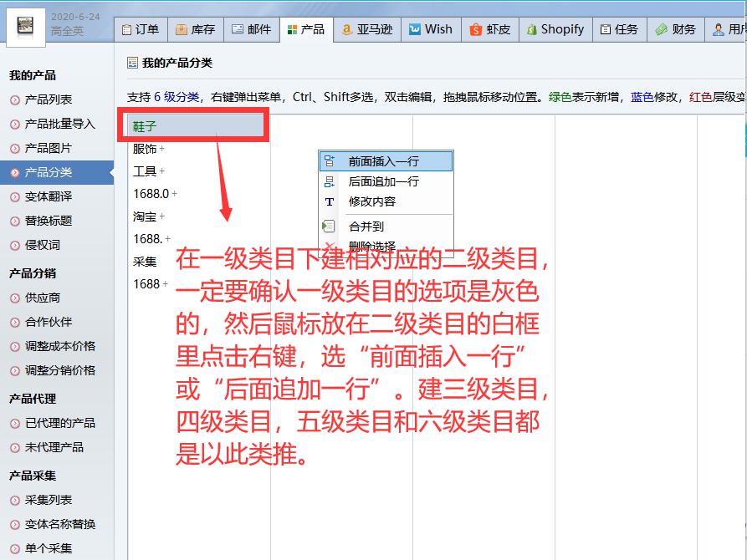Screen dimensions: 747x560
Task: Choose 前面插入一行 from context menu
Action: tap(384, 161)
